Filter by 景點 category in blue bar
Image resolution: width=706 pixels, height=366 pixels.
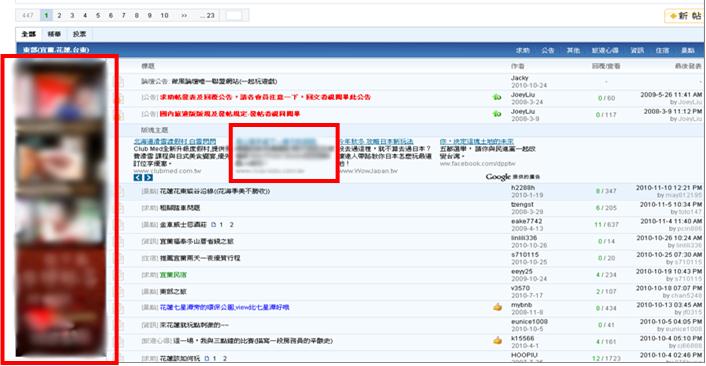688,50
